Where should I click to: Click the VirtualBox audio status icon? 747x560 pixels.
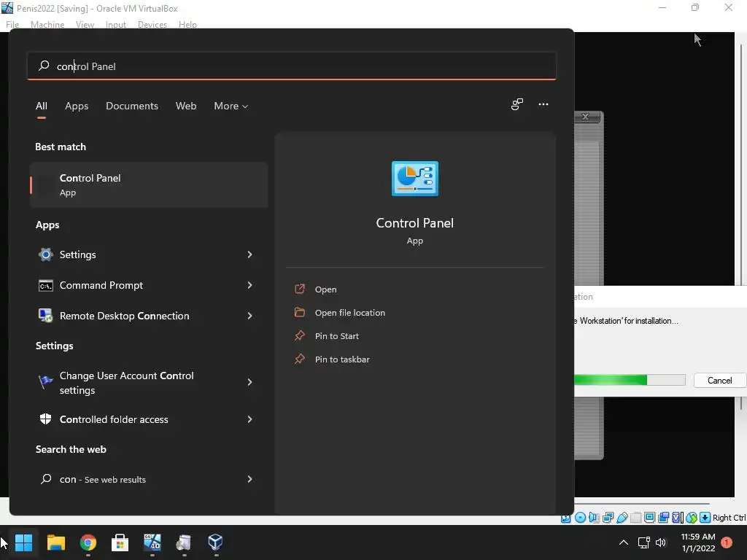tap(594, 518)
